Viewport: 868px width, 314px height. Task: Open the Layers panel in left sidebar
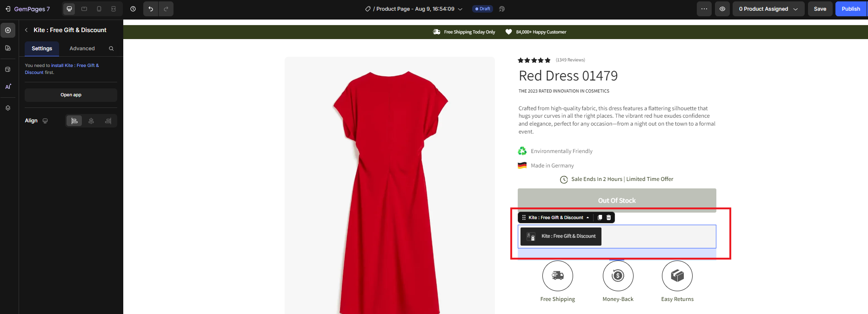pos(8,108)
